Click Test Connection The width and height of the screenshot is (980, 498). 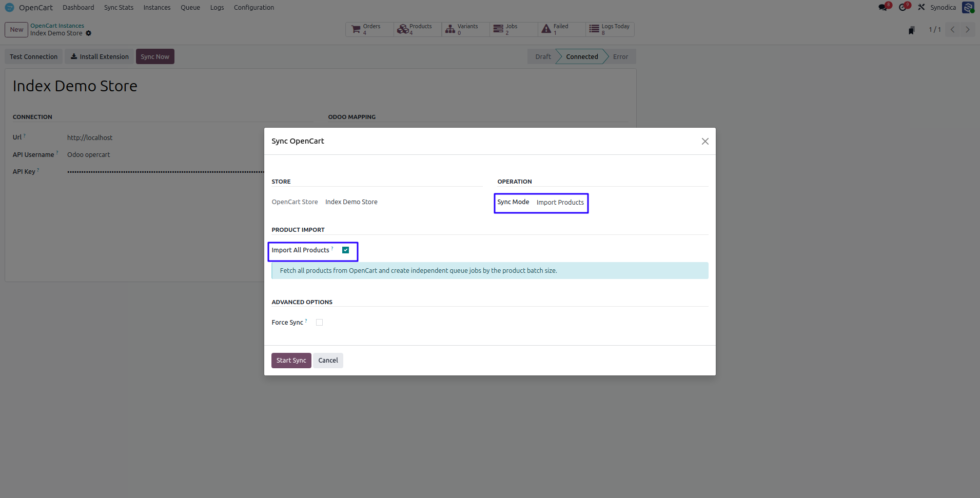click(x=33, y=56)
